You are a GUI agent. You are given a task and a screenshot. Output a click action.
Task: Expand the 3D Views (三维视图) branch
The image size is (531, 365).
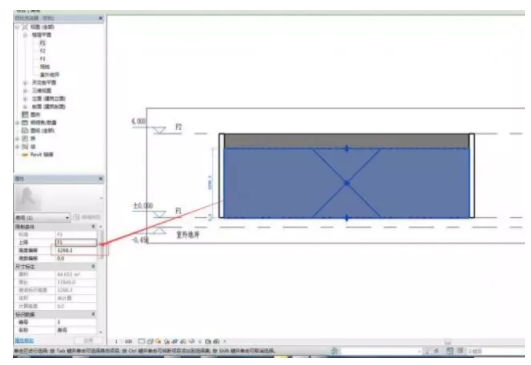(25, 91)
